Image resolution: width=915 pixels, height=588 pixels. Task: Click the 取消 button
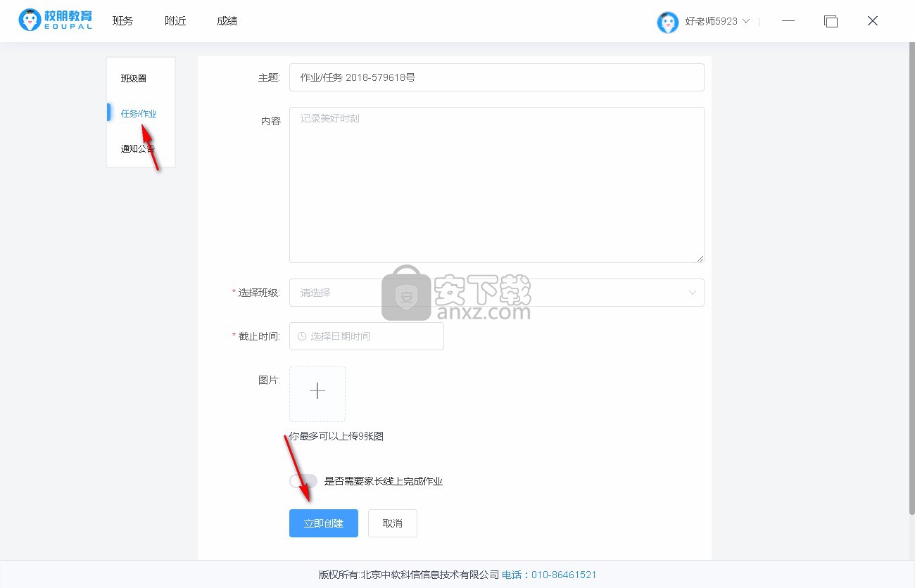(x=393, y=523)
